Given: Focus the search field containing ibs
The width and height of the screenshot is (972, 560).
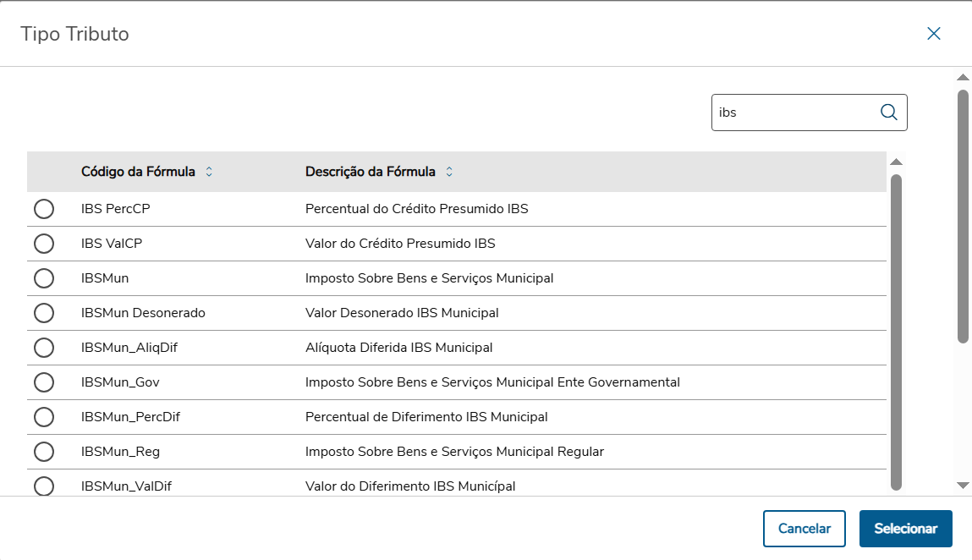Looking at the screenshot, I should [795, 113].
